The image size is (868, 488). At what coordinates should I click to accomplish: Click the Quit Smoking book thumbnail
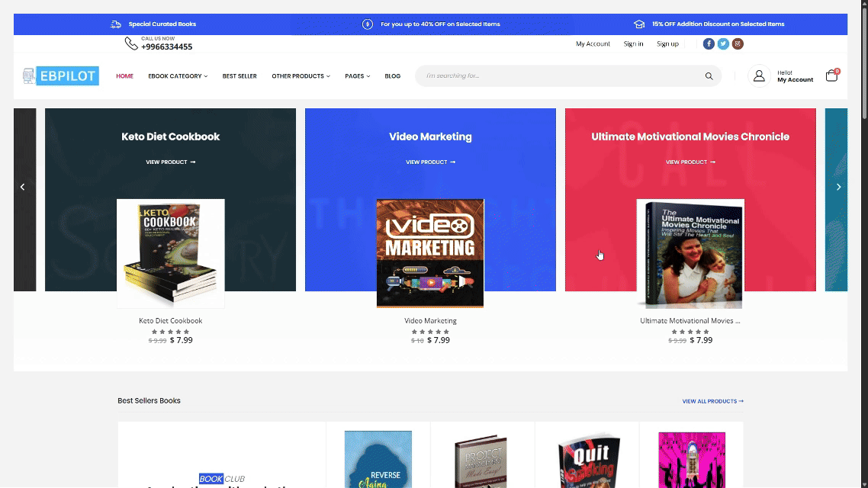(589, 461)
